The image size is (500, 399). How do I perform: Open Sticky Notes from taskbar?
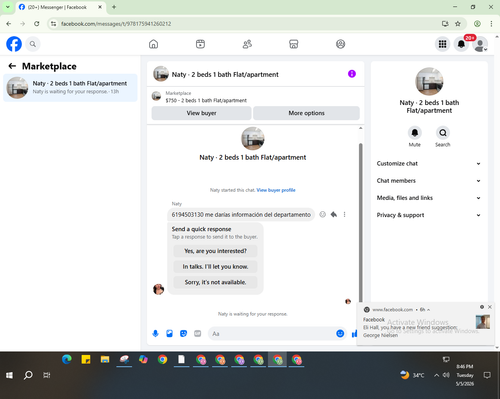pos(86,359)
